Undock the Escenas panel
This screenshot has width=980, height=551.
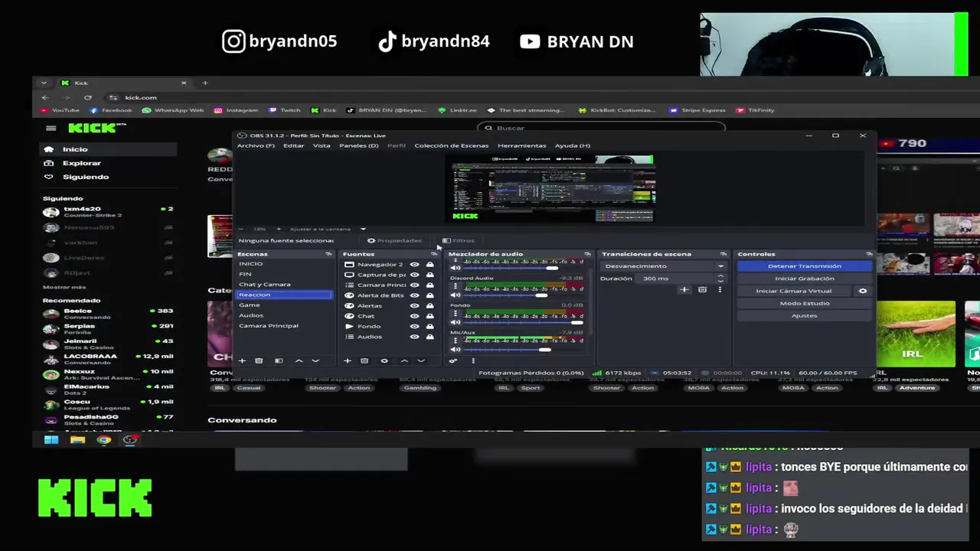[328, 254]
